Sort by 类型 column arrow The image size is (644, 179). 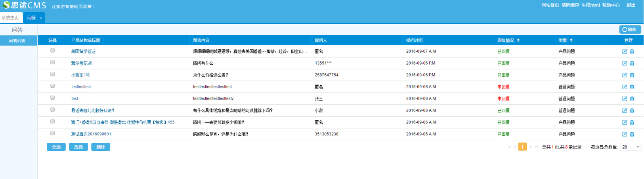pos(571,40)
